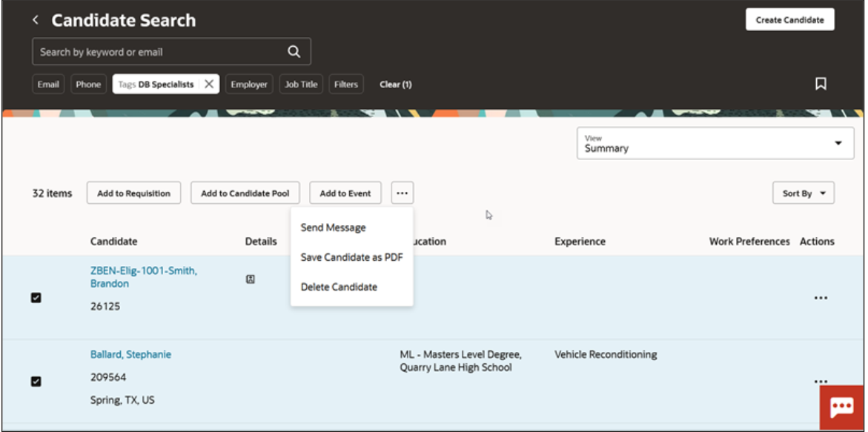This screenshot has height=432, width=868.
Task: Click Add to Candidate Pool
Action: [245, 193]
